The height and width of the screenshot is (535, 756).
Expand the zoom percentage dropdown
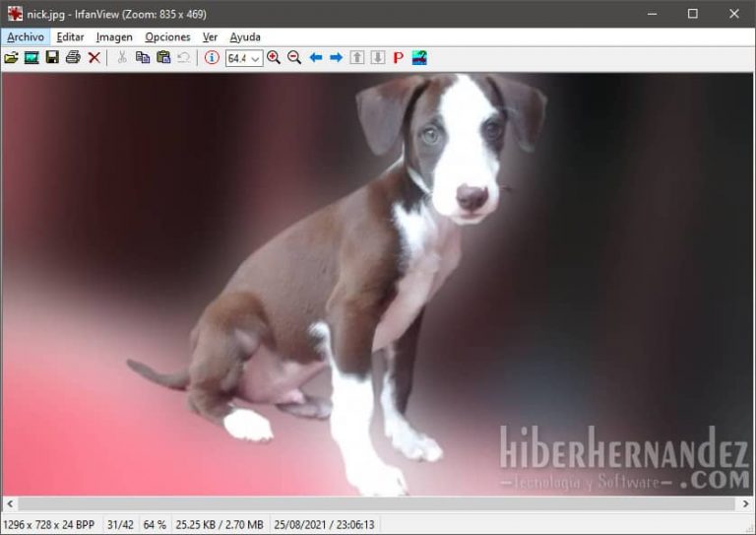256,59
